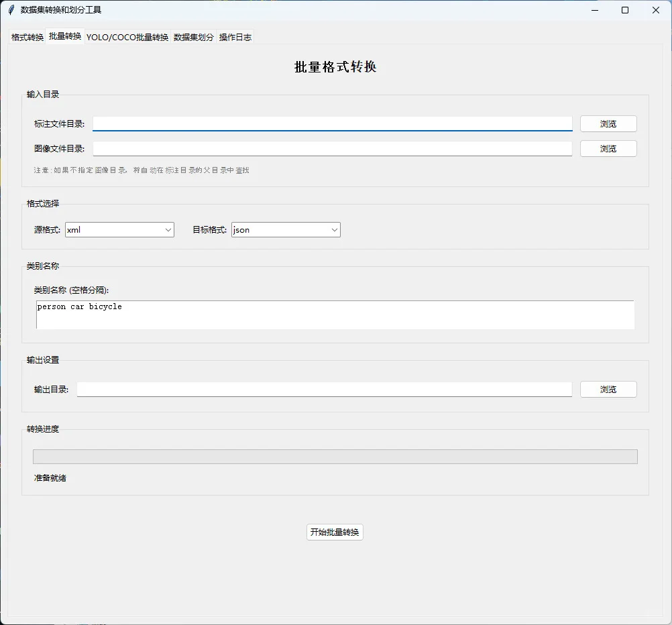Image resolution: width=672 pixels, height=625 pixels.
Task: Click the 准备就绪 status text
Action: [x=50, y=478]
